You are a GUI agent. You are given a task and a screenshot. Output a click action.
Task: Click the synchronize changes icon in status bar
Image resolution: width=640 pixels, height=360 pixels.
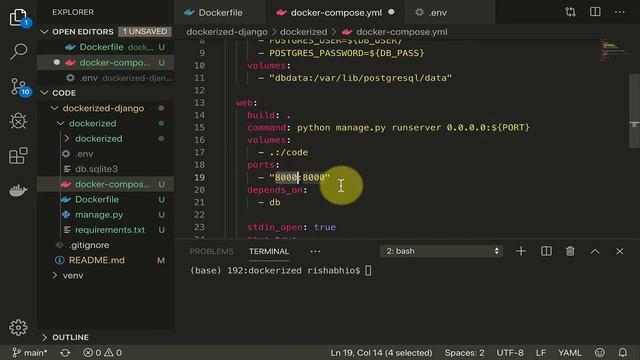click(65, 353)
